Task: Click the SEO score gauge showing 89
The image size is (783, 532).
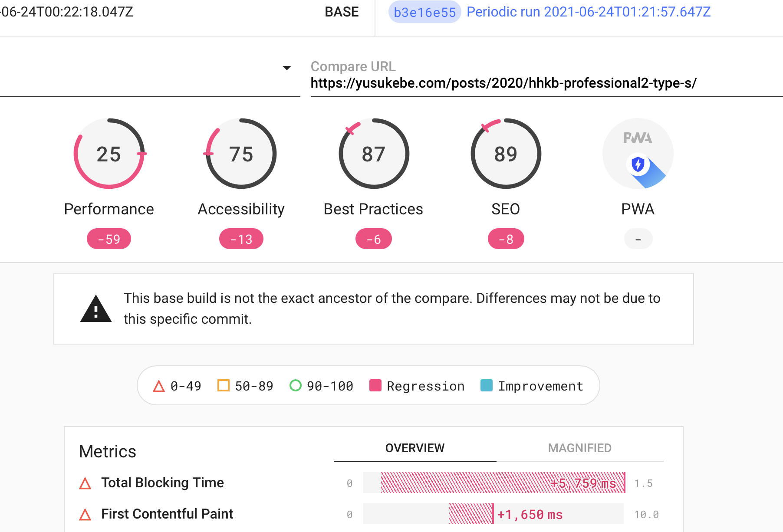Action: pyautogui.click(x=506, y=154)
